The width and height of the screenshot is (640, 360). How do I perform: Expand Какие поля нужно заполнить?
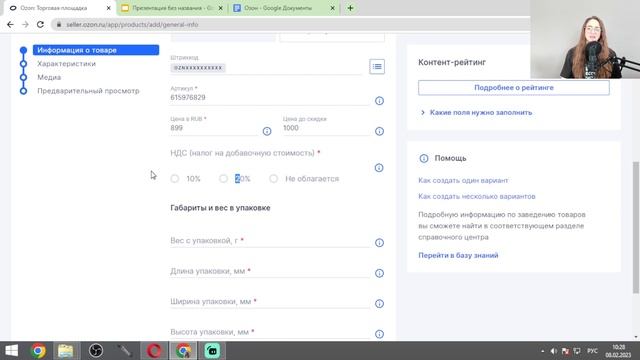click(x=477, y=112)
